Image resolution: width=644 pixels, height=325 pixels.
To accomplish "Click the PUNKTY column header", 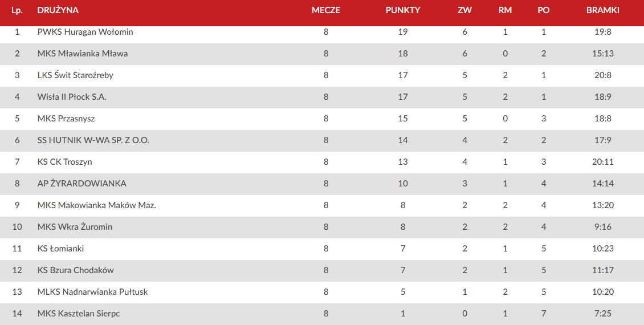I will tap(403, 10).
